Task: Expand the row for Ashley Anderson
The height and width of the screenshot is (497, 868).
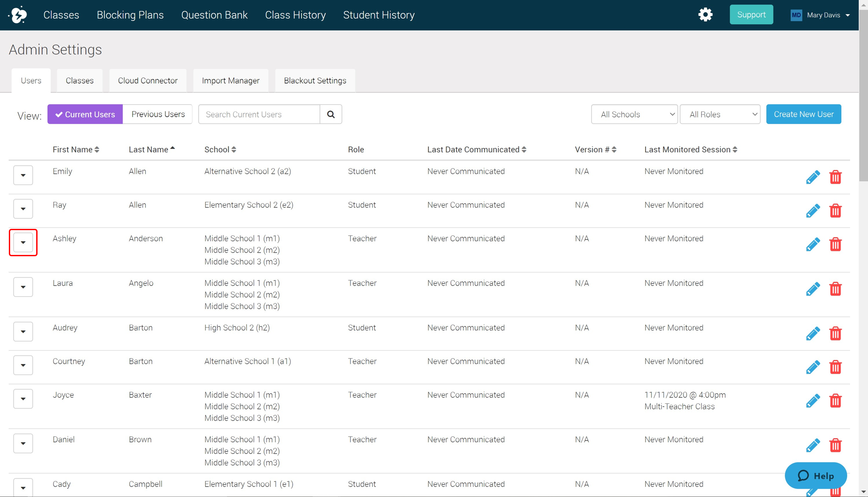Action: [23, 242]
